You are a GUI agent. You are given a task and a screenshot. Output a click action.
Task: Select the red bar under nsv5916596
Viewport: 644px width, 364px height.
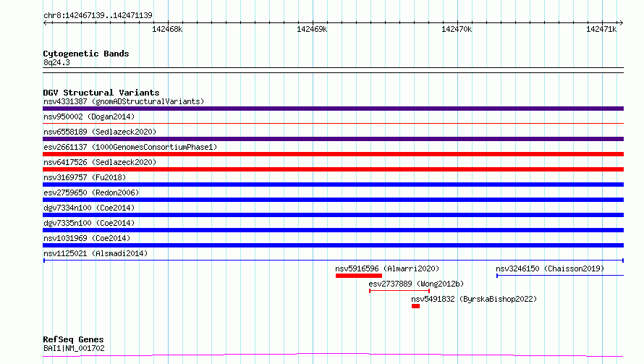point(359,276)
